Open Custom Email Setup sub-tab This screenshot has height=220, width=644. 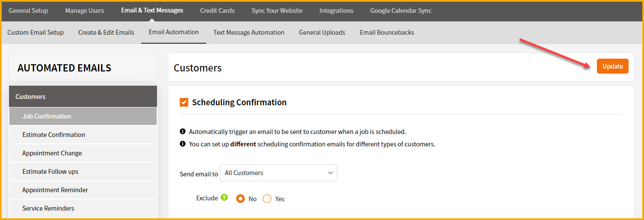36,33
